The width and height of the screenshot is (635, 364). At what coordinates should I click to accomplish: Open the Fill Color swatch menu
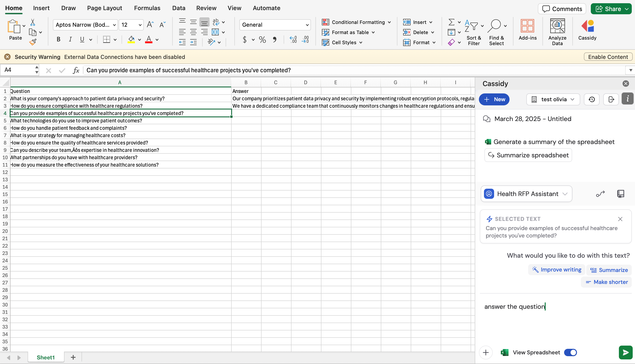click(x=139, y=40)
